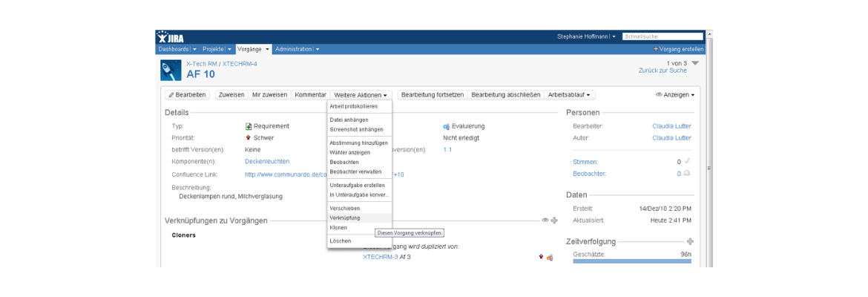Collapse the Weitere Aktionen dropdown
This screenshot has height=297, width=868.
[x=361, y=95]
